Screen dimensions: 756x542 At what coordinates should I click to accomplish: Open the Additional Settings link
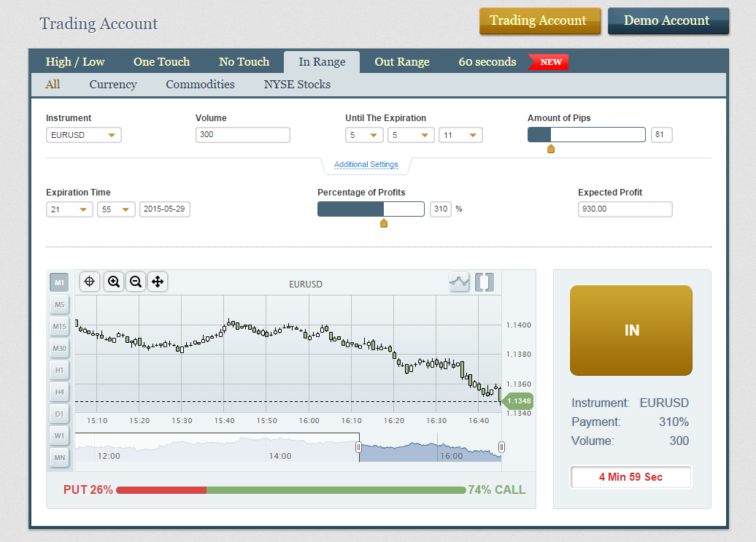366,164
